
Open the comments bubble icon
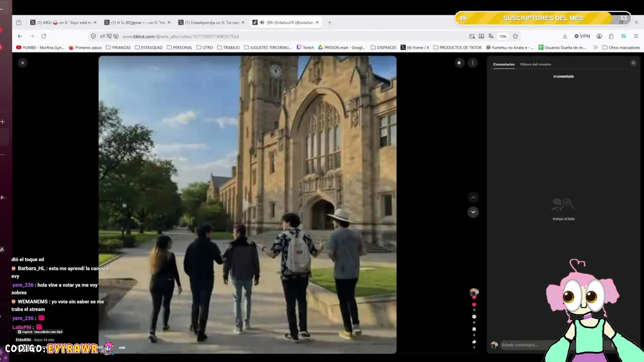474,317
